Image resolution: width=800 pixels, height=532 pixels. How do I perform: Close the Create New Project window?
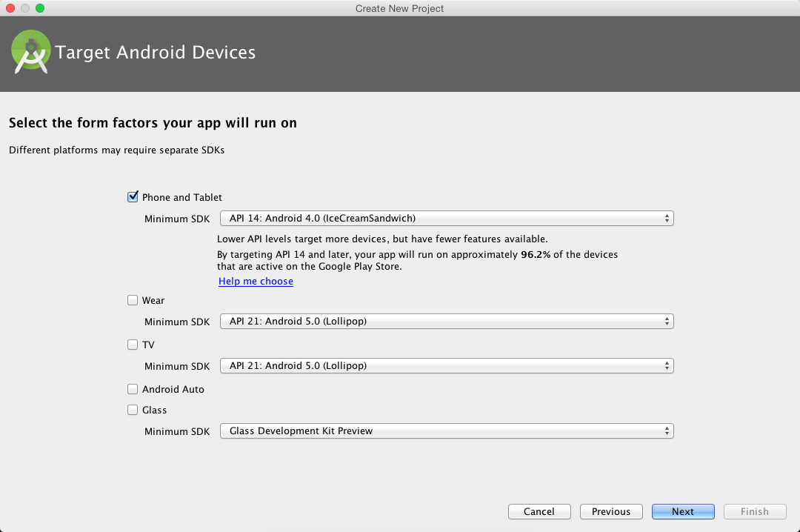pyautogui.click(x=10, y=8)
